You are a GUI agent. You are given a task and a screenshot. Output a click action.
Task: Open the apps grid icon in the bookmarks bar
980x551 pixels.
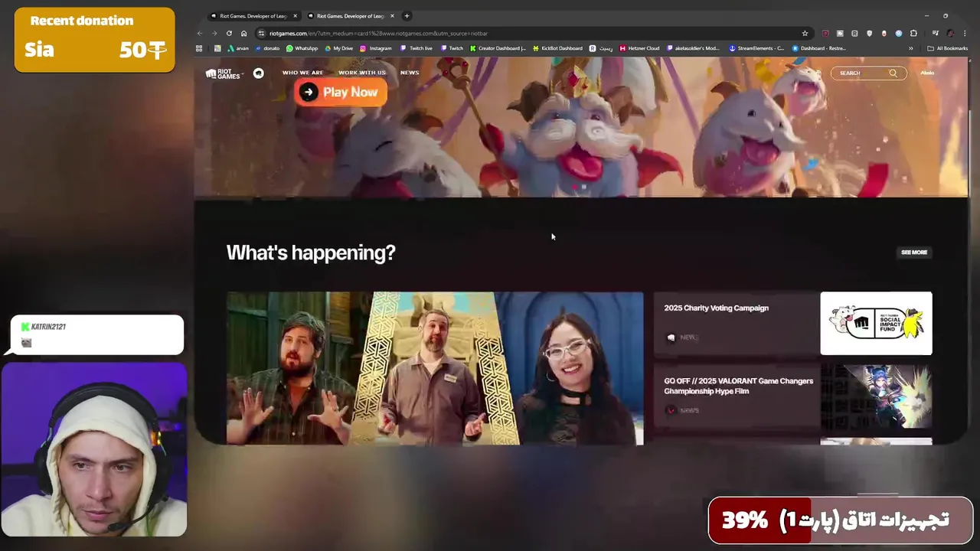coord(199,48)
